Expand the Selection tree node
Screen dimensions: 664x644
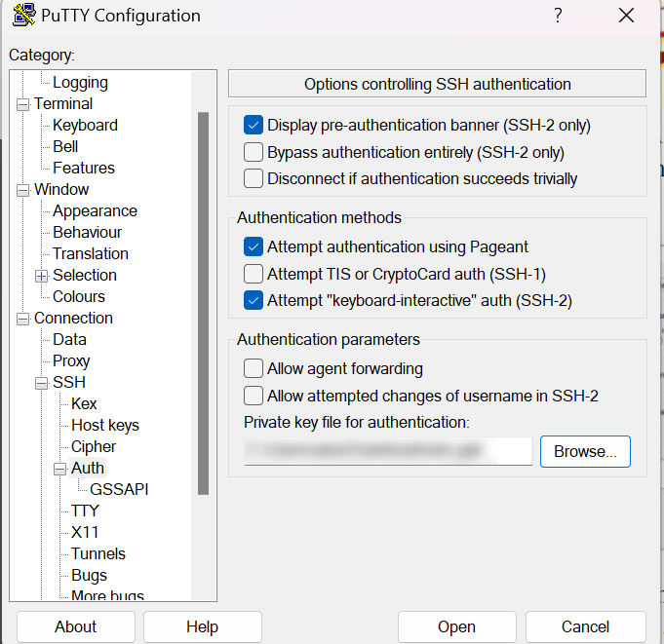pos(42,276)
